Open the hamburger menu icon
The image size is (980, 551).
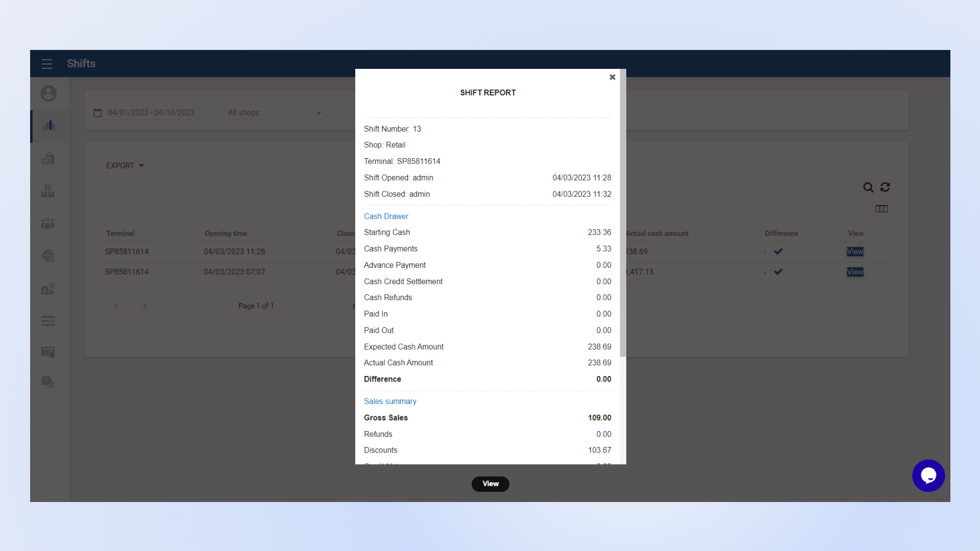(47, 64)
